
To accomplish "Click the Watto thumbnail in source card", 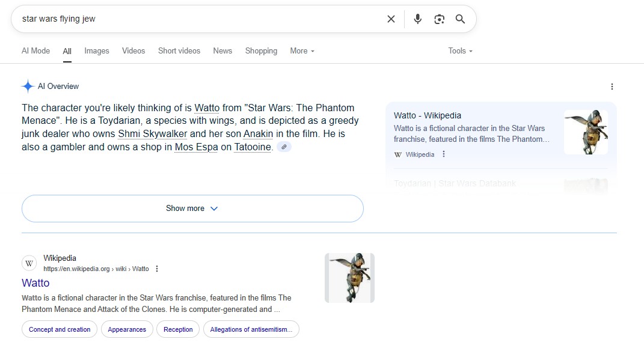I will tap(586, 132).
